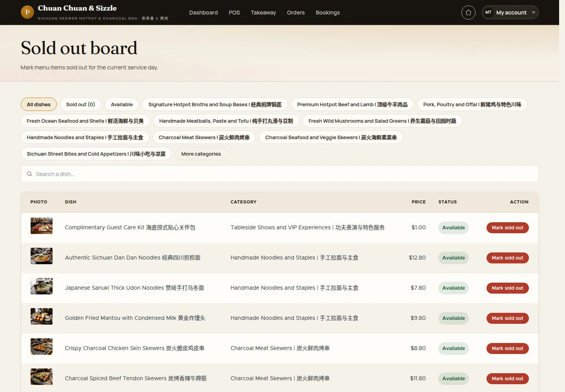The height and width of the screenshot is (392, 565).
Task: Mark Crispy Charcoal Chicken Skin Skewers sold out
Action: (507, 348)
